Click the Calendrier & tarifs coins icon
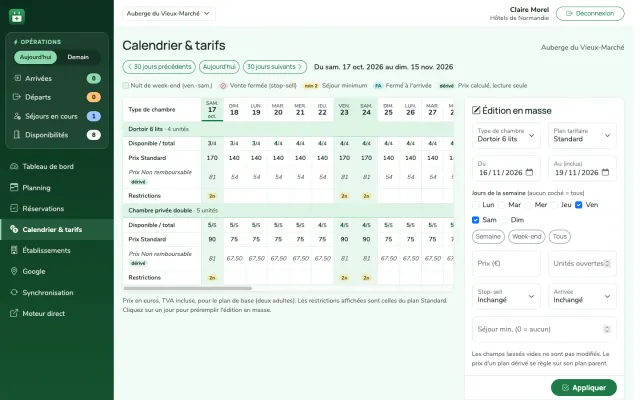Viewport: 640px width, 400px height. point(14,229)
